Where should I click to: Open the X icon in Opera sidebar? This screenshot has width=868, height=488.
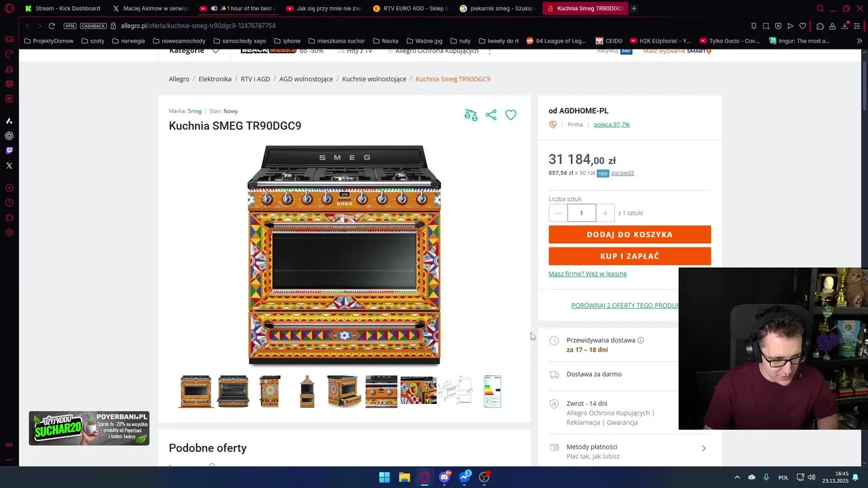[9, 165]
